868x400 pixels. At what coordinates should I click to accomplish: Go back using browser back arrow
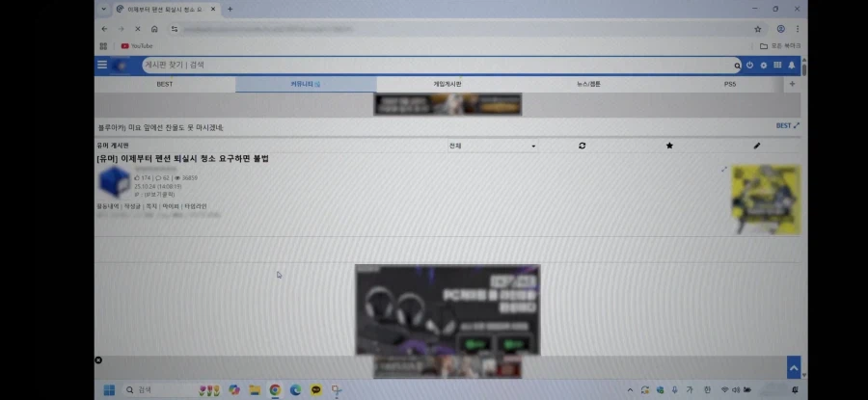coord(104,29)
